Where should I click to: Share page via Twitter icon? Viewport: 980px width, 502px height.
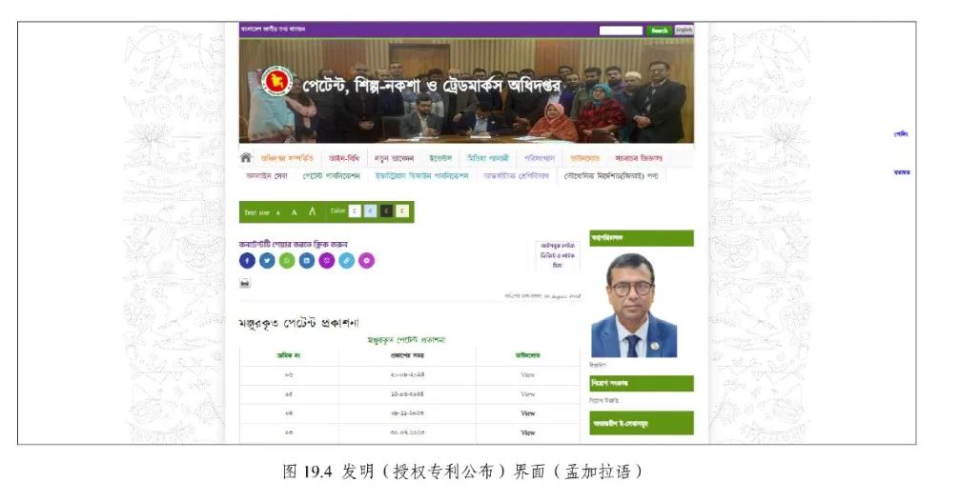pos(267,260)
